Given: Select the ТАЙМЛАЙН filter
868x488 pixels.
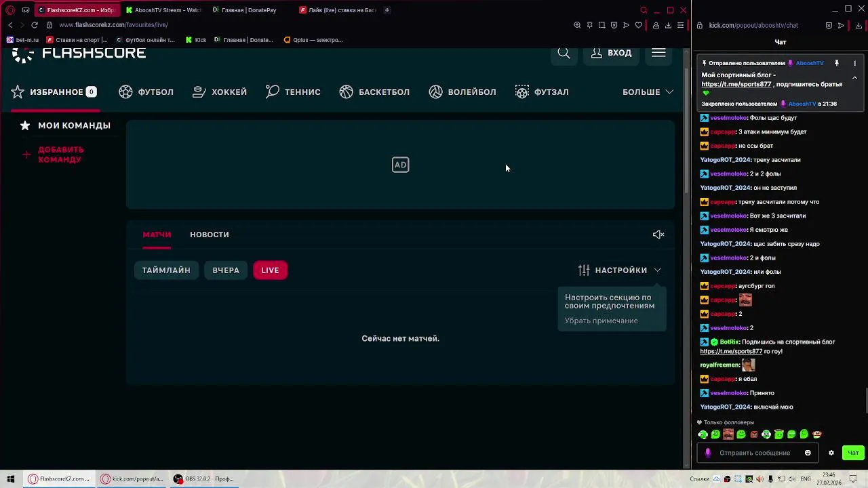Looking at the screenshot, I should pyautogui.click(x=166, y=270).
